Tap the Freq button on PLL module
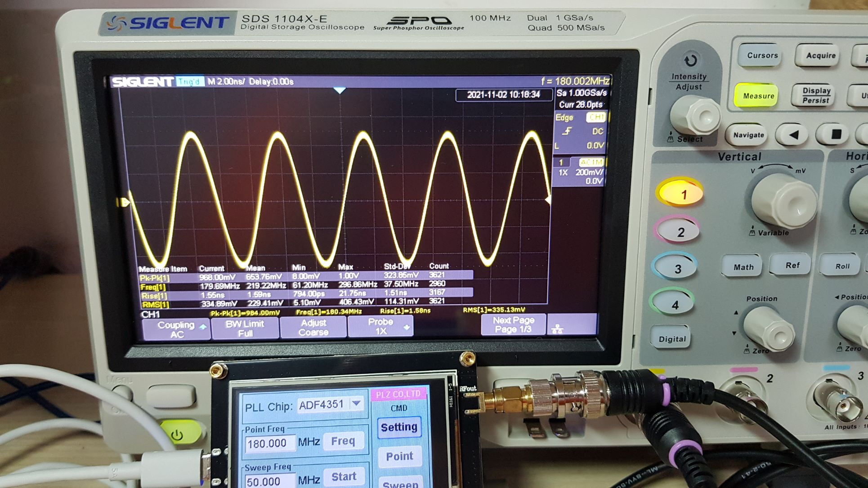Screen dimensions: 868x488 343,441
